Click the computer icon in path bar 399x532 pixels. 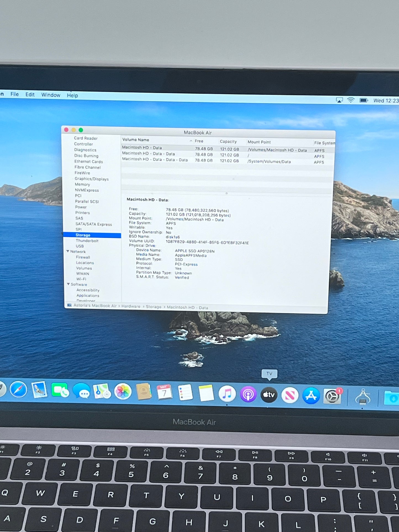point(69,305)
